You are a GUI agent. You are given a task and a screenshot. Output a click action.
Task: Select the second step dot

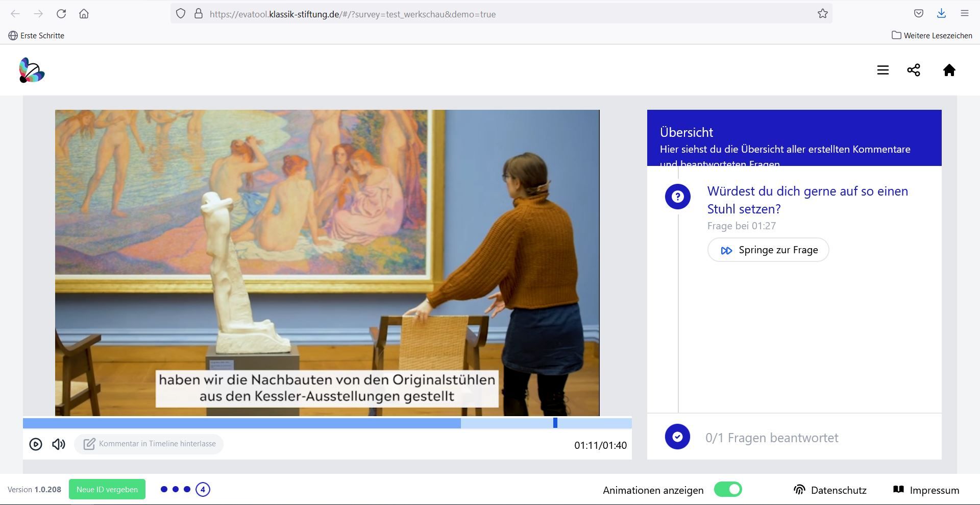176,489
